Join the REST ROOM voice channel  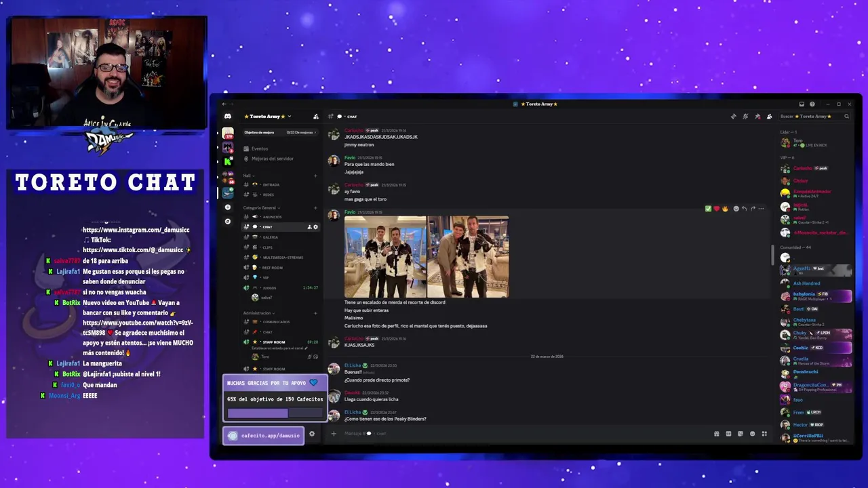coord(281,268)
